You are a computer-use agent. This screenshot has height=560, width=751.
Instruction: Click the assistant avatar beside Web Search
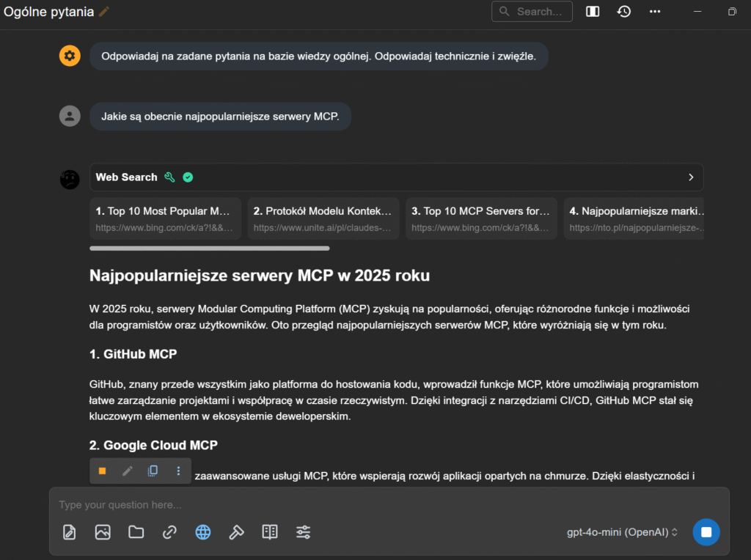70,180
